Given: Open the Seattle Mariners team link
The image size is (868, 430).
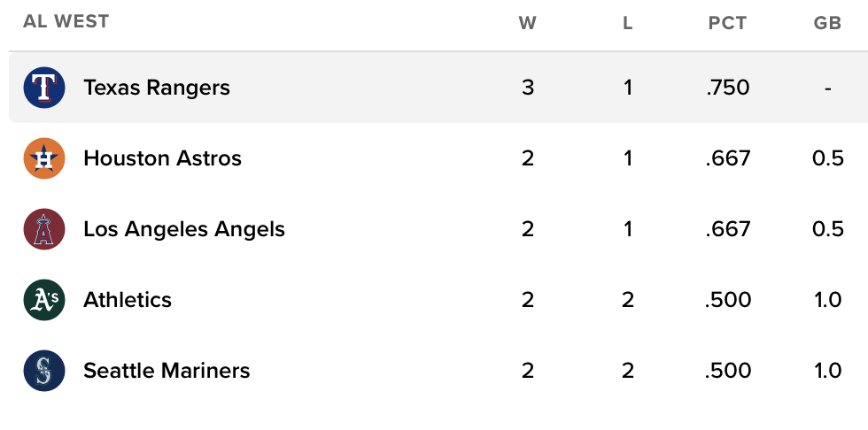Looking at the screenshot, I should [x=167, y=371].
